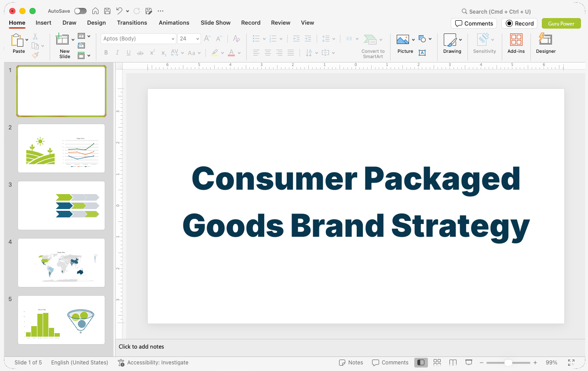Click Convert to SmartArt
This screenshot has width=588, height=371.
[373, 46]
